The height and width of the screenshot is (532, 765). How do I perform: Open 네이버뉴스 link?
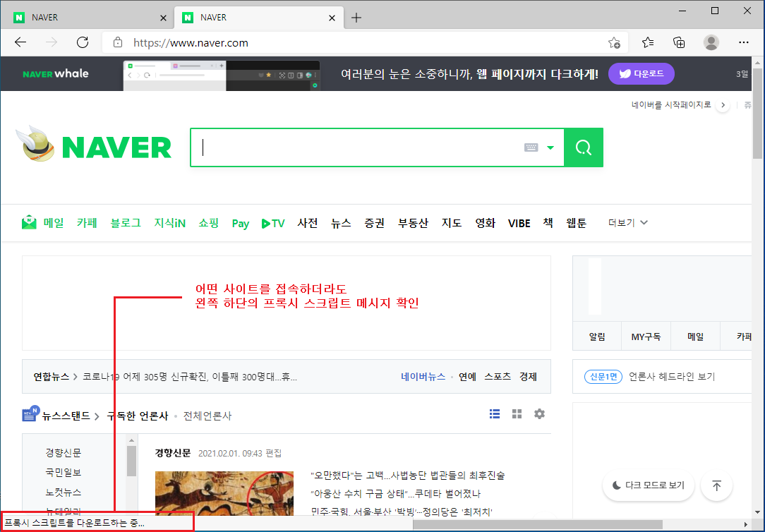coord(423,377)
